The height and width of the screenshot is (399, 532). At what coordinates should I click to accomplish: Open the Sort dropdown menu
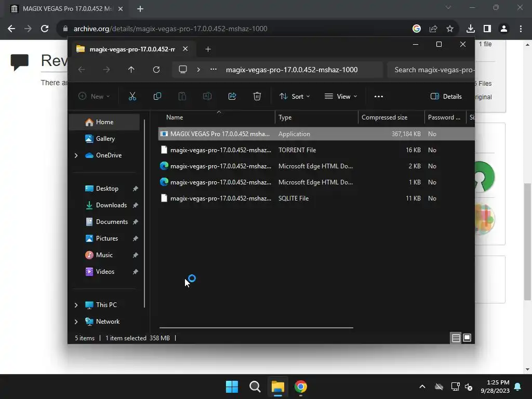(295, 96)
